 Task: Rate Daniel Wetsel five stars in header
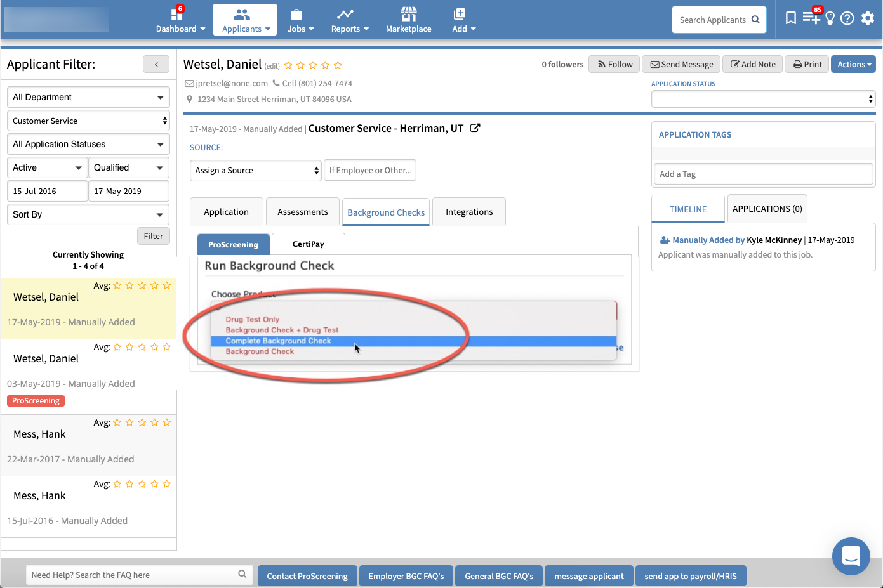point(338,65)
